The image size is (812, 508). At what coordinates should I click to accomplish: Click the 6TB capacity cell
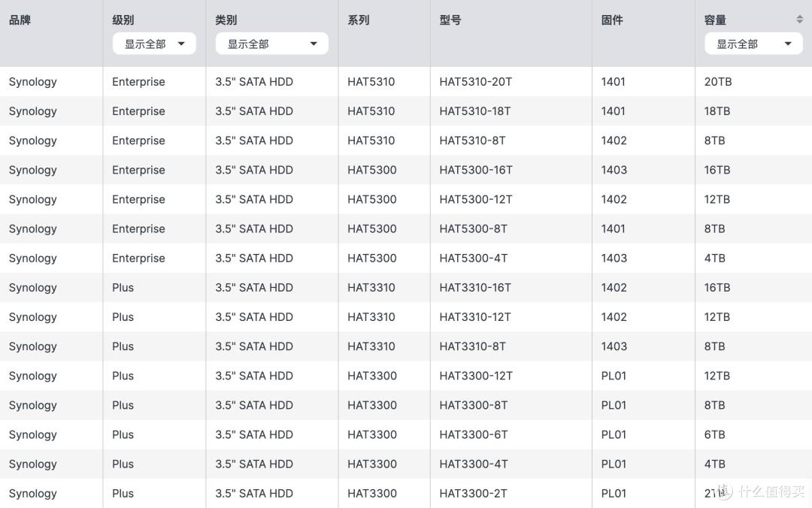coord(715,435)
